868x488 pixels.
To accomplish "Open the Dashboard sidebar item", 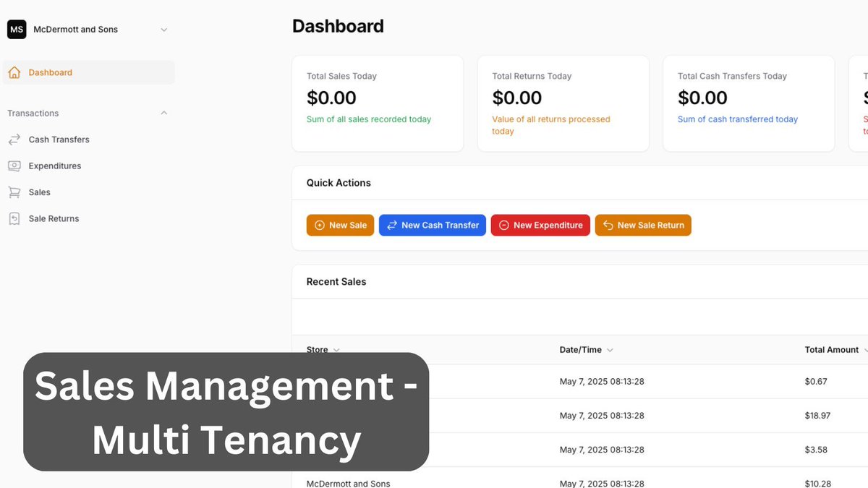I will [x=88, y=72].
